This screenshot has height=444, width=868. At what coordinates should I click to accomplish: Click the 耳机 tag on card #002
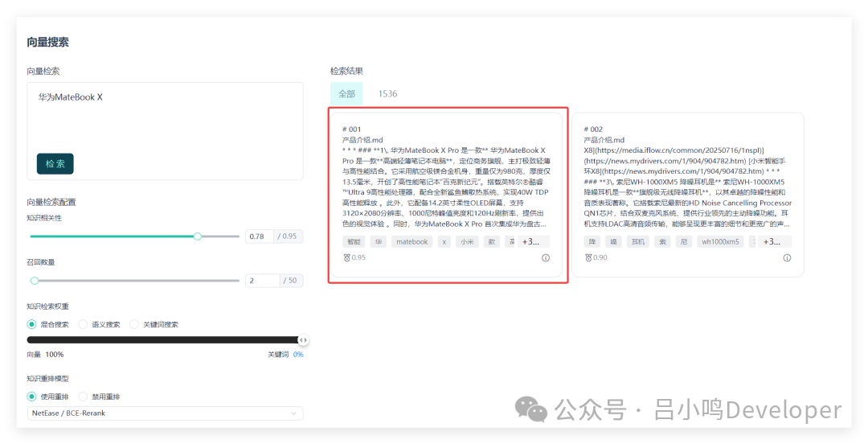click(x=637, y=241)
